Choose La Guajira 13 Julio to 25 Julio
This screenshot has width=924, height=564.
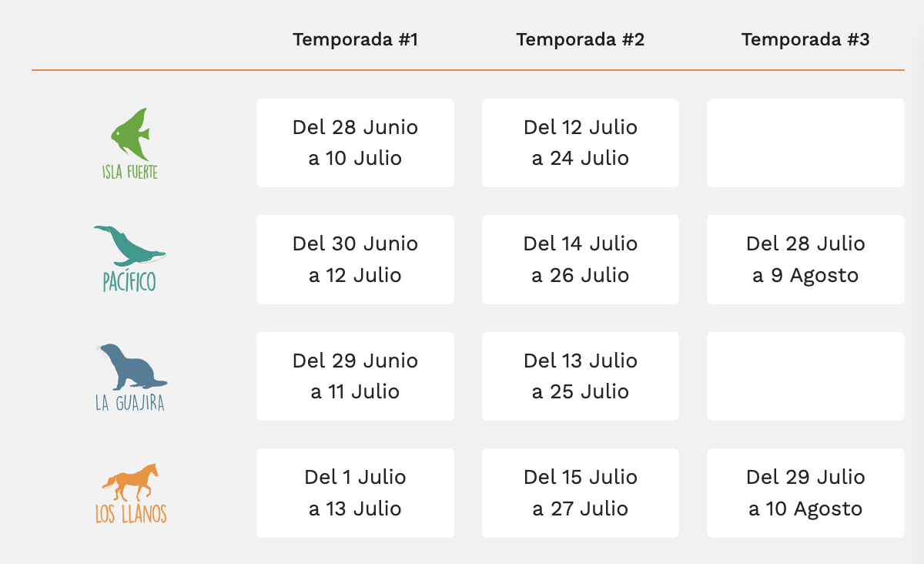click(x=581, y=376)
